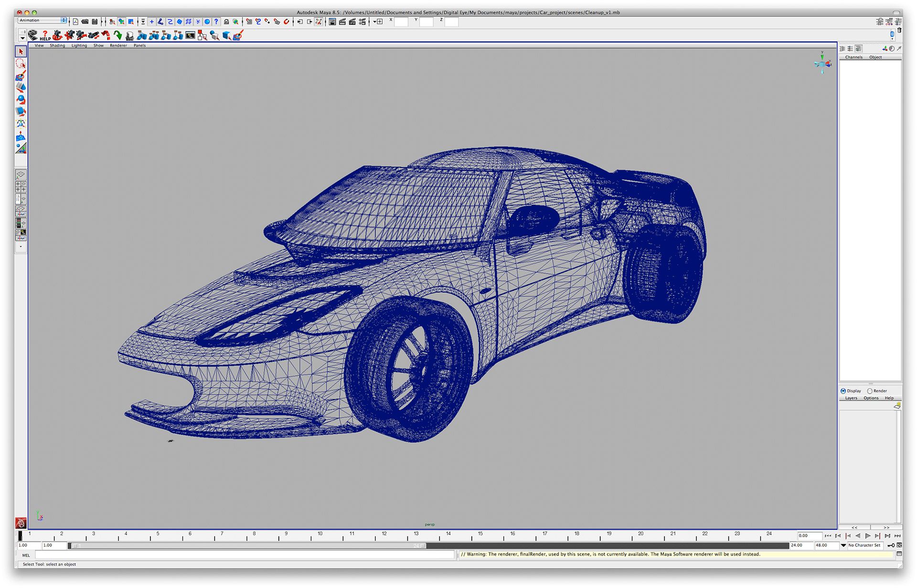Click the snap to grid toolbar icon
This screenshot has height=588, width=917.
pos(249,21)
